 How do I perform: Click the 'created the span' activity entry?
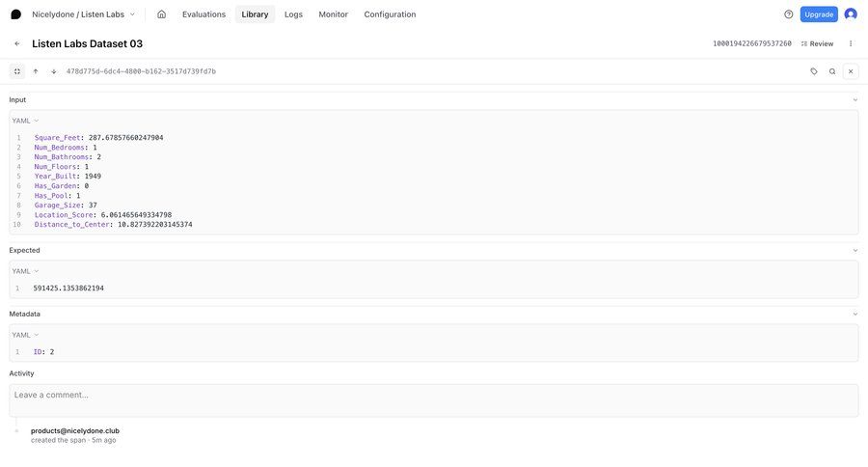click(73, 440)
